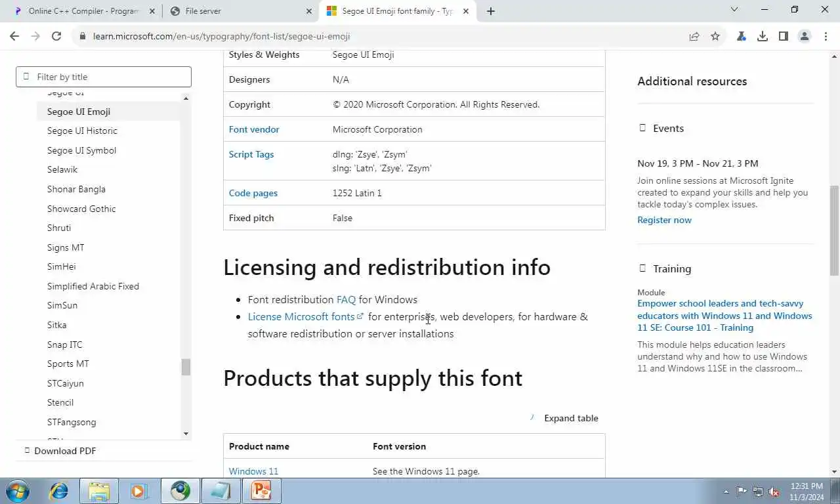840x504 pixels.
Task: Click the sidebar scrollbar thumb
Action: (x=186, y=367)
